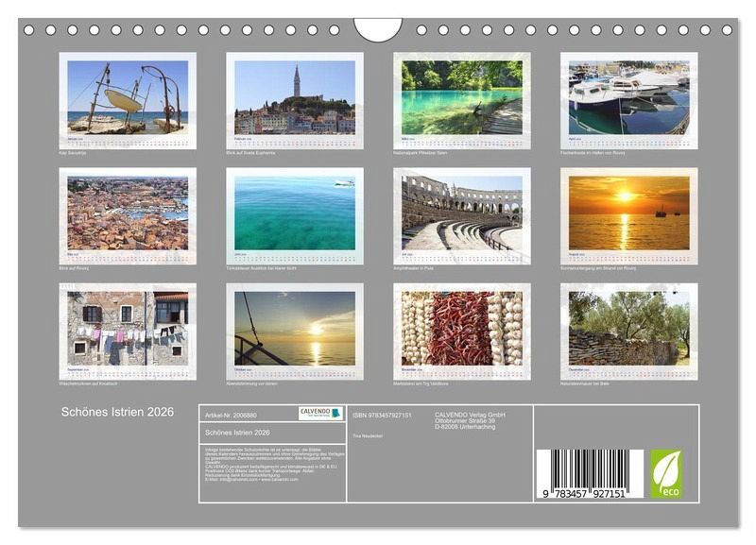This screenshot has width=756, height=545.
Task: Click 'D-82008 Unterhaching' text
Action: pos(465,426)
